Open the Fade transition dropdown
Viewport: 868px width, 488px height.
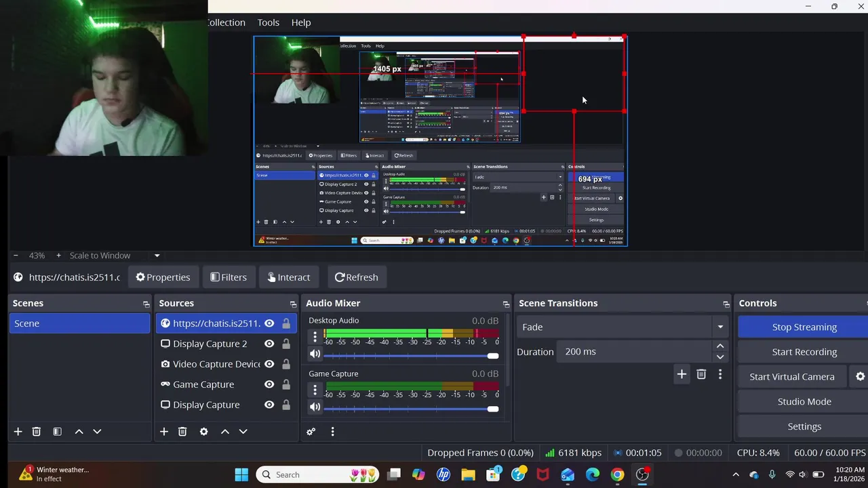click(x=621, y=327)
